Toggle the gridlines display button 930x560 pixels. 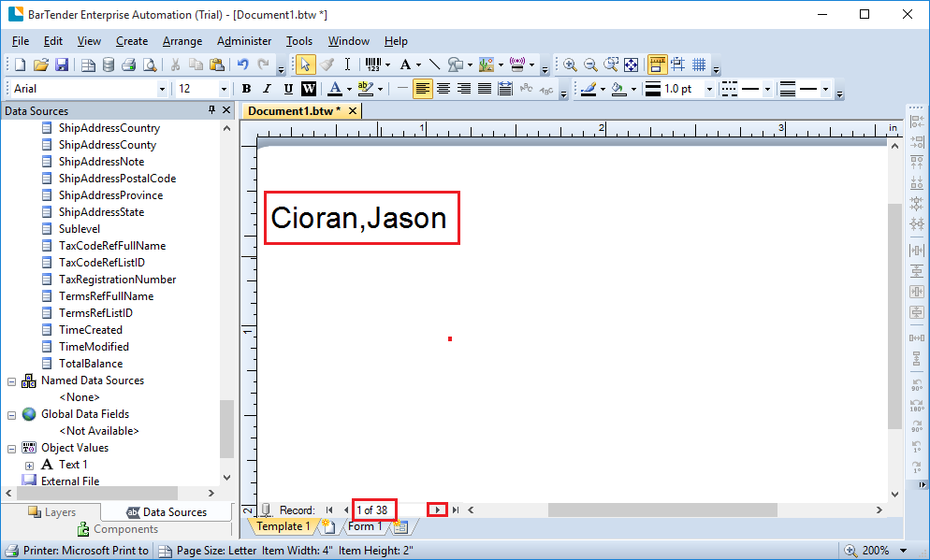(699, 65)
